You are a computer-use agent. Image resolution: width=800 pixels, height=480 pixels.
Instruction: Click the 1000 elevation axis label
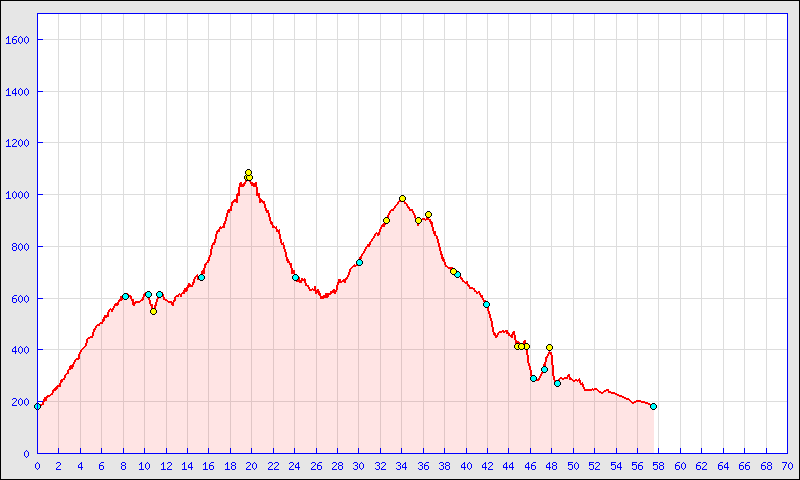coord(17,195)
